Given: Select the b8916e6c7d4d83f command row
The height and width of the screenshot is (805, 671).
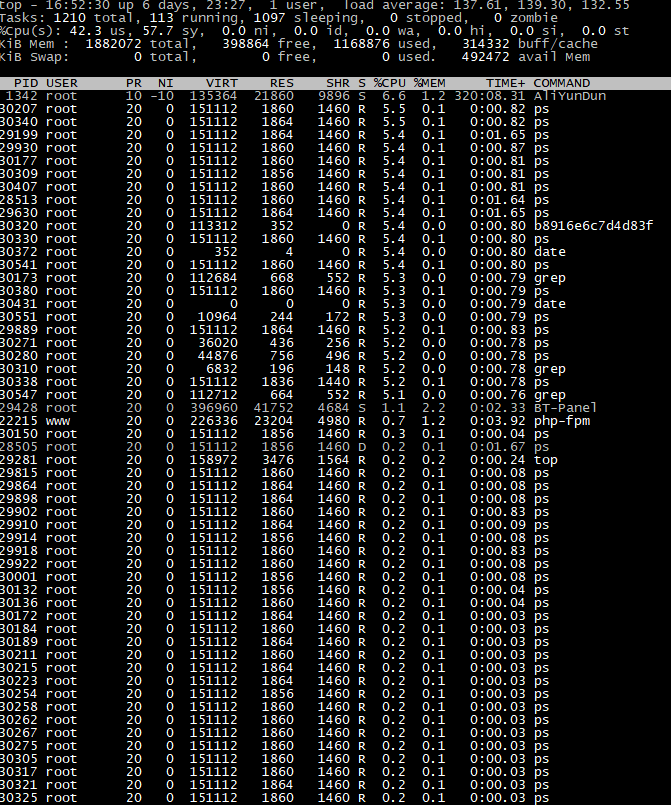Looking at the screenshot, I should pyautogui.click(x=335, y=226).
